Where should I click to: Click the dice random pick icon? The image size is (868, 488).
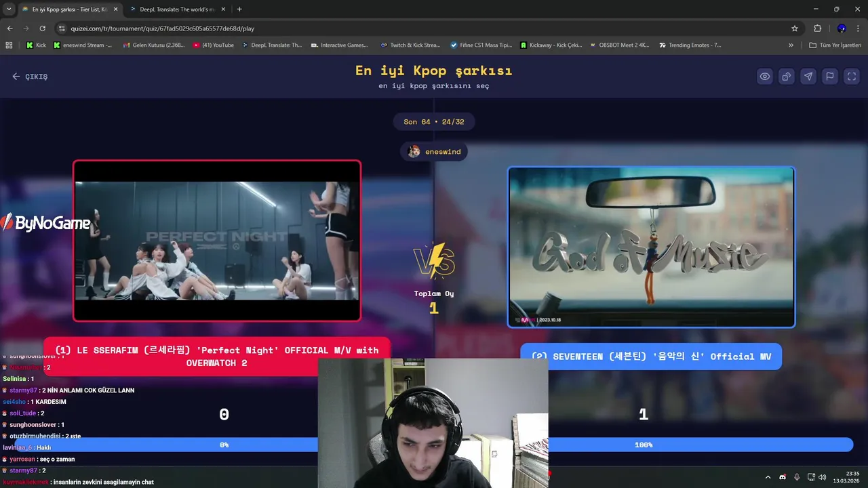pyautogui.click(x=787, y=77)
